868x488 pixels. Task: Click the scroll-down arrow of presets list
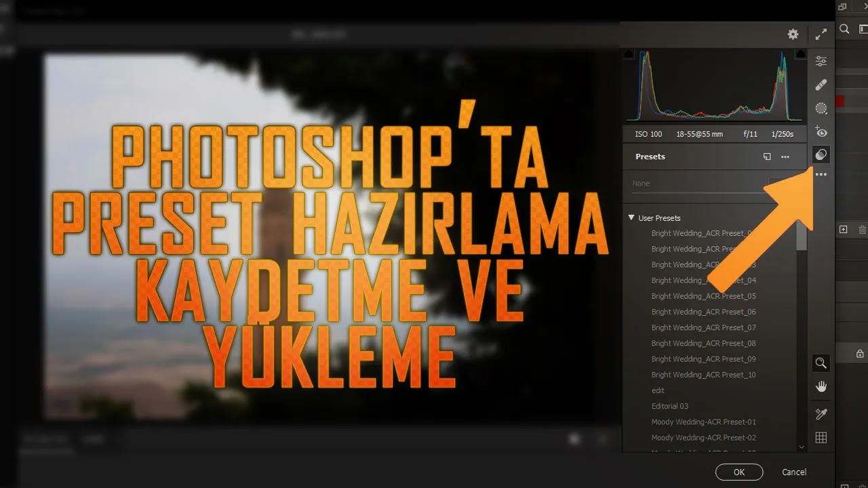pos(802,447)
